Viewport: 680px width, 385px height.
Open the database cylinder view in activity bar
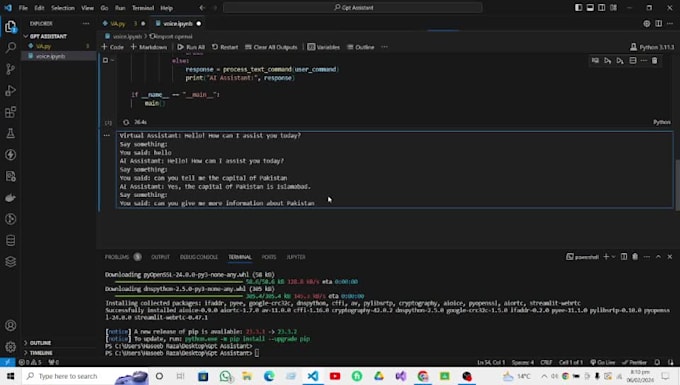10,240
